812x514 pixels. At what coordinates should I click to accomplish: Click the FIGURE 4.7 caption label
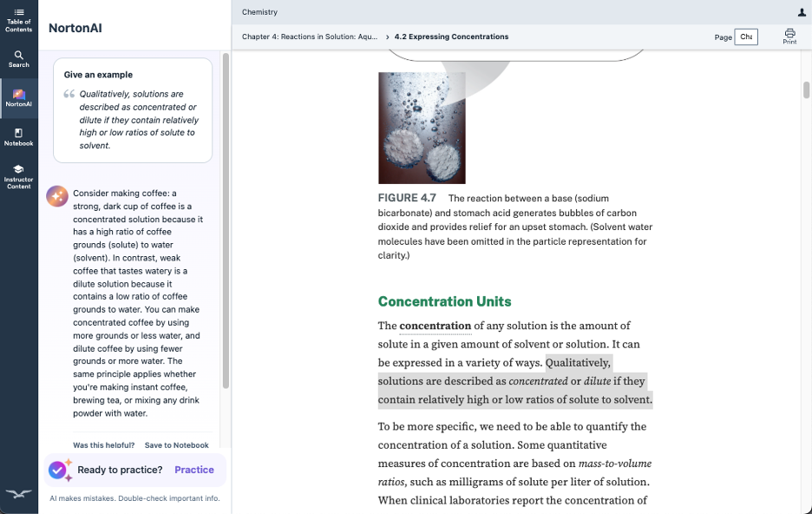coord(407,198)
